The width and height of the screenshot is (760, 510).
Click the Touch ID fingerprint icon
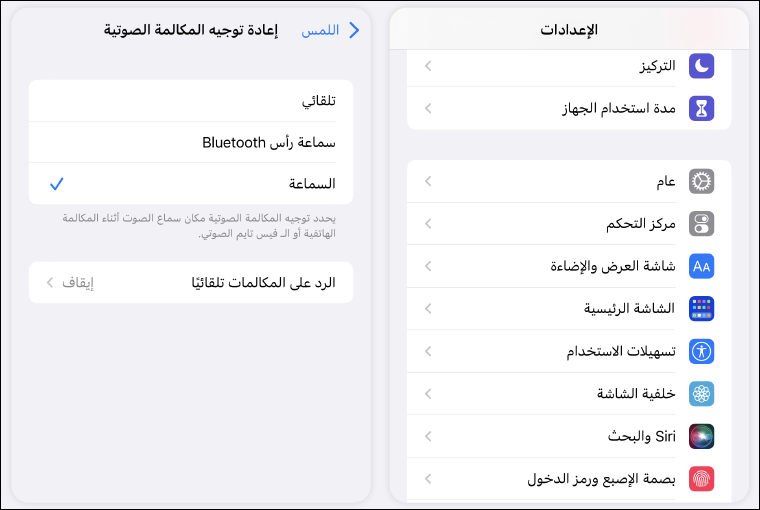[x=702, y=479]
